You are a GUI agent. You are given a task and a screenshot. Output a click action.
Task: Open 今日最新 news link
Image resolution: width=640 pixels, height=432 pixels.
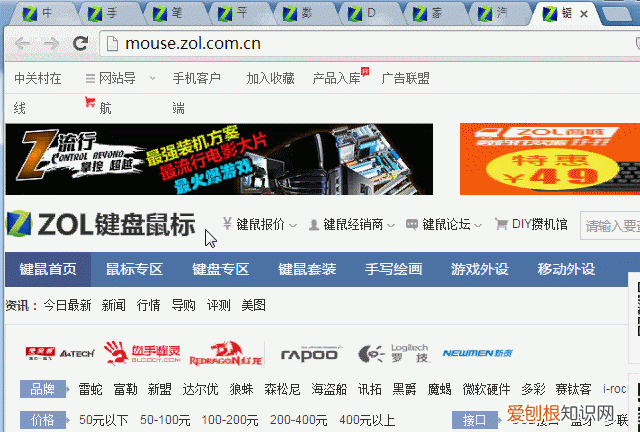click(67, 305)
